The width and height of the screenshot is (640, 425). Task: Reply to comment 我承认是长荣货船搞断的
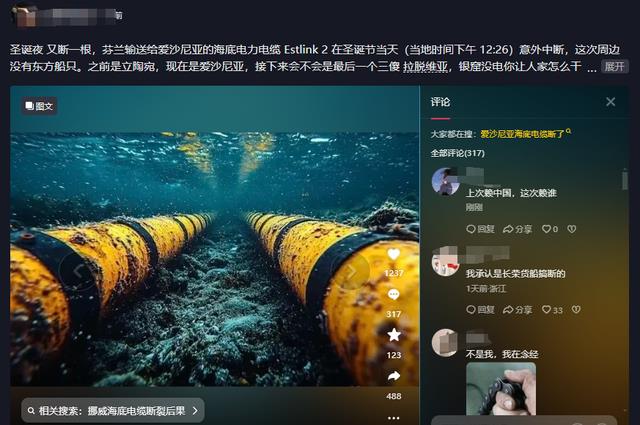click(480, 310)
